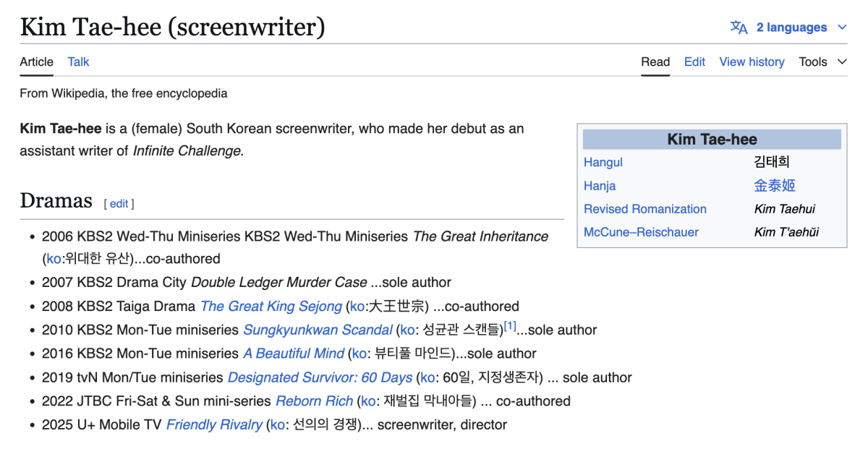The height and width of the screenshot is (449, 868).
Task: Open the View history tab
Action: 752,61
